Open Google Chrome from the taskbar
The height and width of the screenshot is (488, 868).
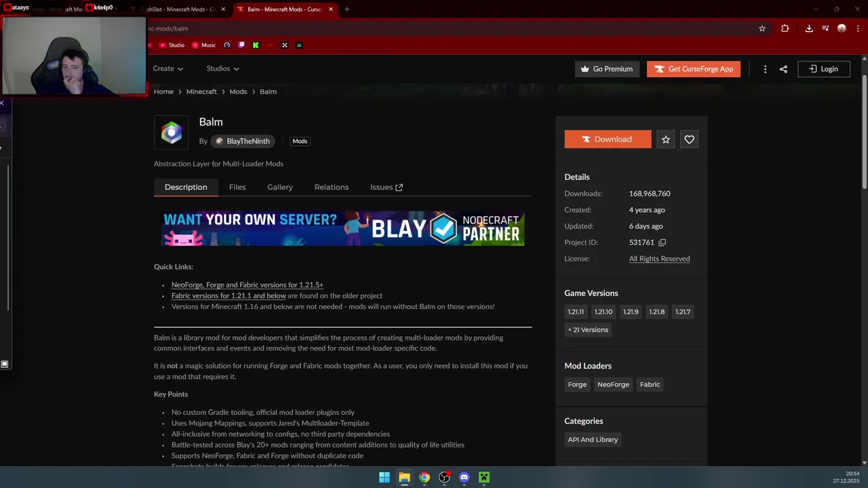(x=425, y=477)
